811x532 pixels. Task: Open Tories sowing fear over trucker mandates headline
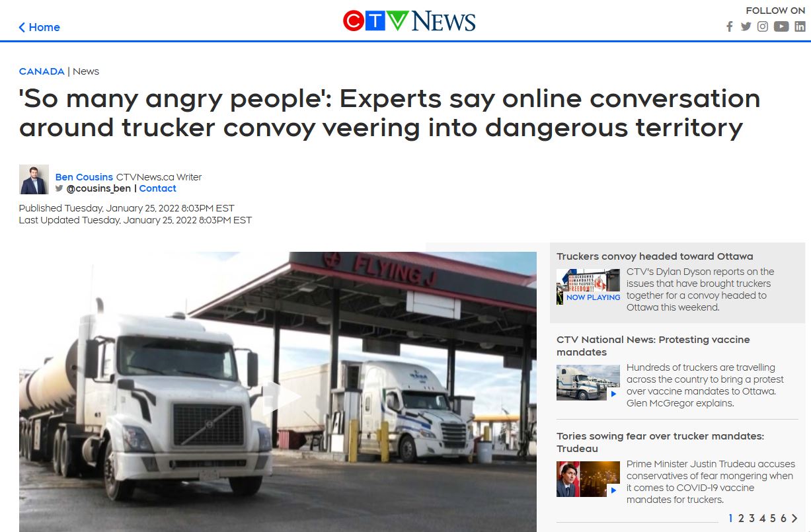[x=660, y=442]
